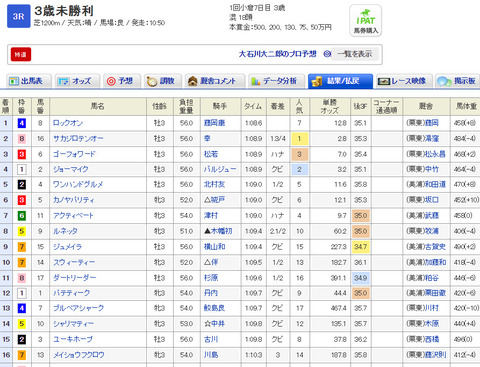Click the red frame 3 icon in ゴーフォワード row
The image size is (480, 367).
(22, 154)
